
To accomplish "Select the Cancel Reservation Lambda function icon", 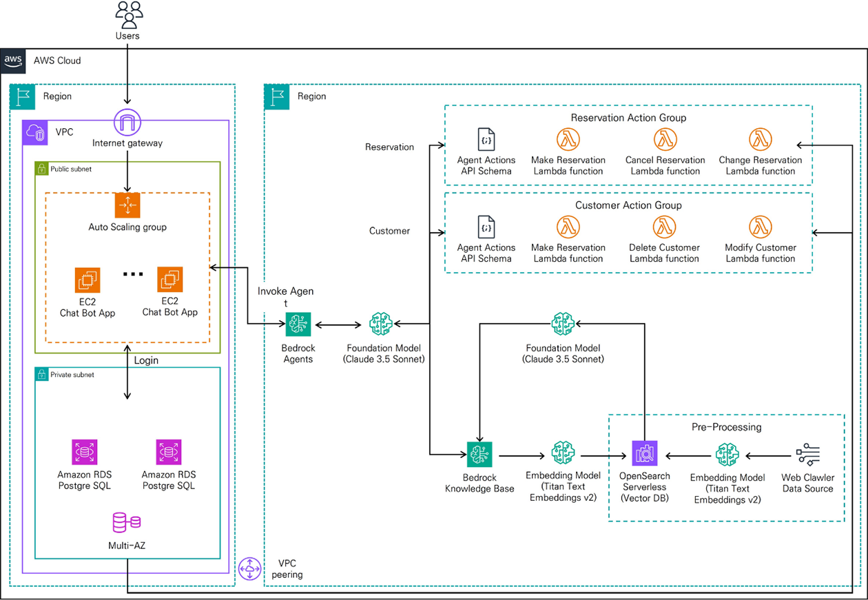I will coord(665,139).
